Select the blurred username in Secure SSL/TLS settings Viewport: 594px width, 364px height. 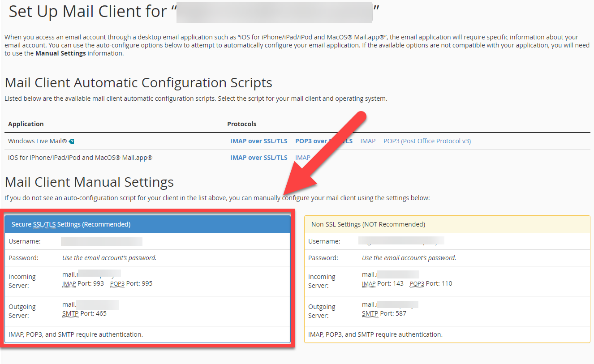click(102, 242)
